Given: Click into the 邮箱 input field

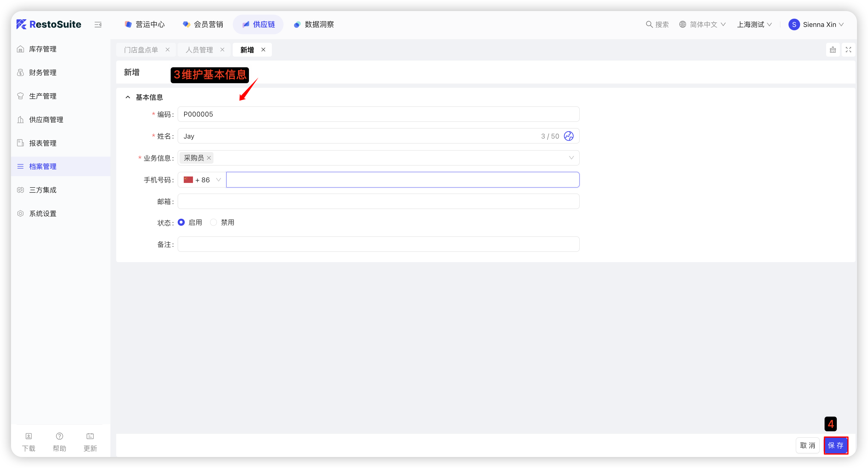Looking at the screenshot, I should click(x=378, y=202).
